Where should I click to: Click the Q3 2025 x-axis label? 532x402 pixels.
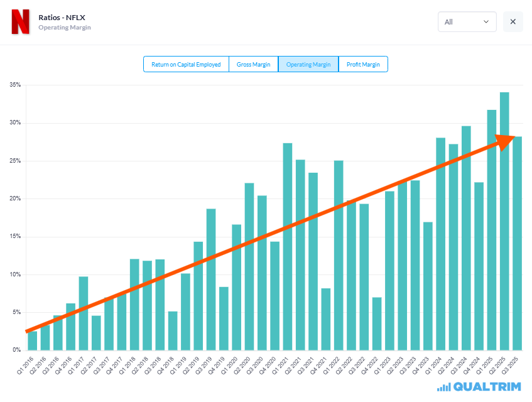point(510,365)
